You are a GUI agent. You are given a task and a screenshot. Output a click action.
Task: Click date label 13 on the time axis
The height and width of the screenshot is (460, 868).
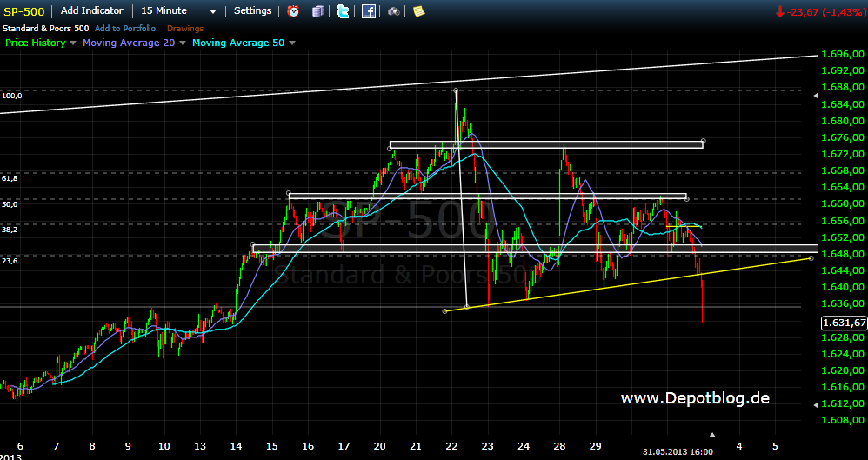[199, 445]
